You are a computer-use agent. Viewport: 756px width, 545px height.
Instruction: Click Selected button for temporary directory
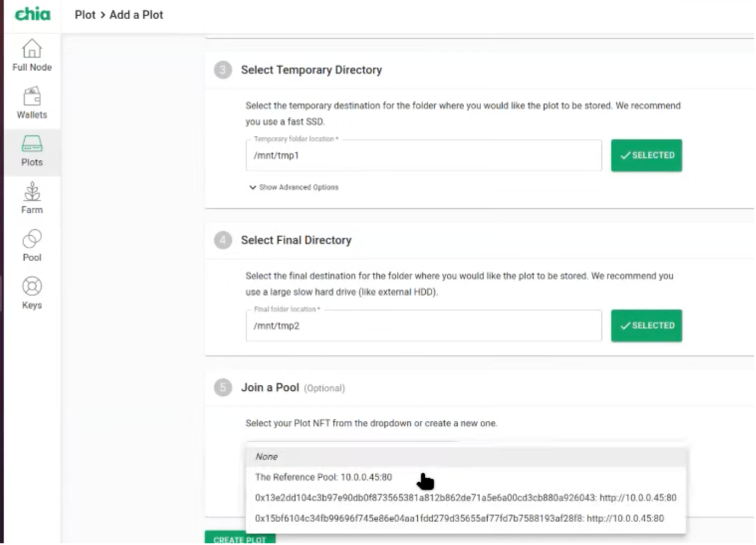[x=647, y=155]
